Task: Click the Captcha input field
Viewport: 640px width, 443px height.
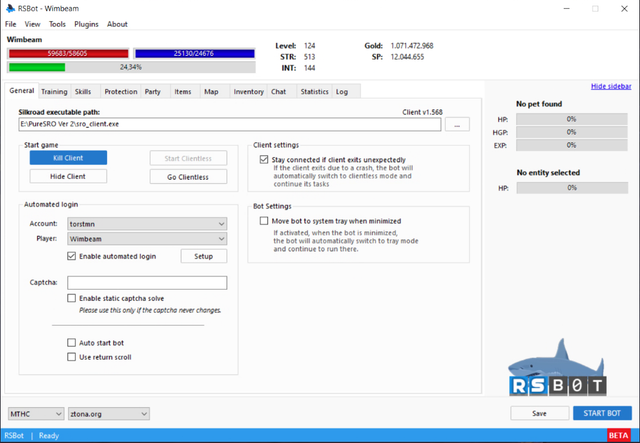Action: point(147,283)
